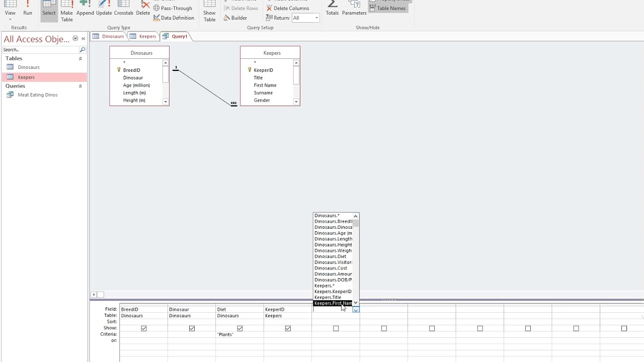
Task: Launch the expression Builder
Action: pos(235,18)
